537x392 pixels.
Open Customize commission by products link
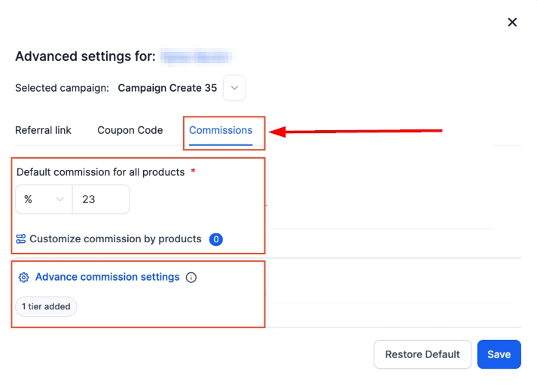coord(115,239)
